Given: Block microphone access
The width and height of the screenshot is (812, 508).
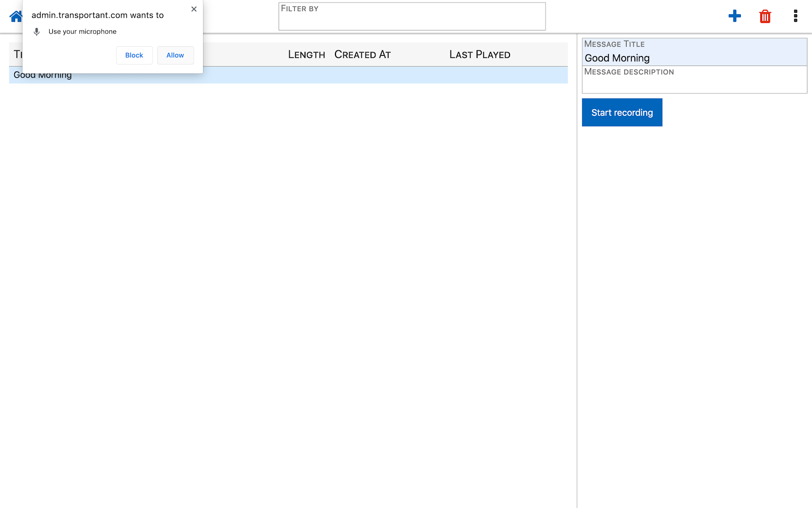Looking at the screenshot, I should point(134,55).
